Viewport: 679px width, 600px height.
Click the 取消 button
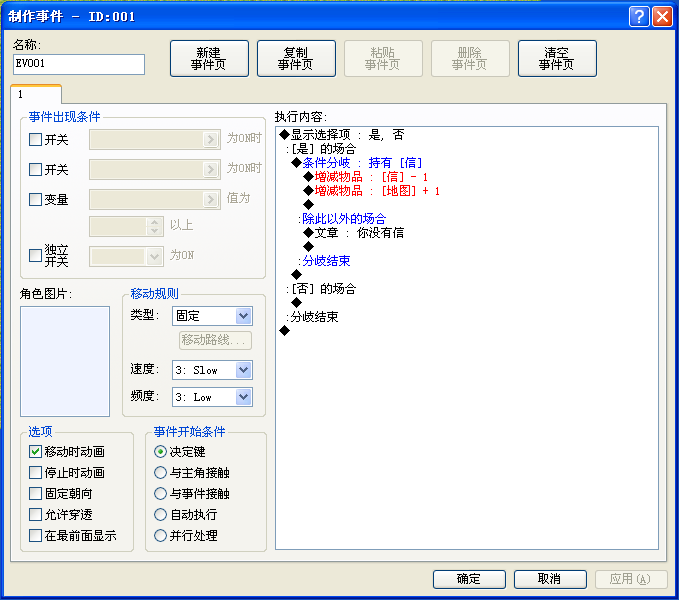pos(550,579)
